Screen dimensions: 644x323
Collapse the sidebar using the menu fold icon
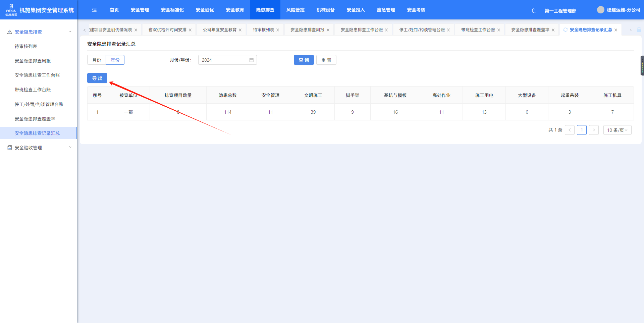pyautogui.click(x=94, y=10)
